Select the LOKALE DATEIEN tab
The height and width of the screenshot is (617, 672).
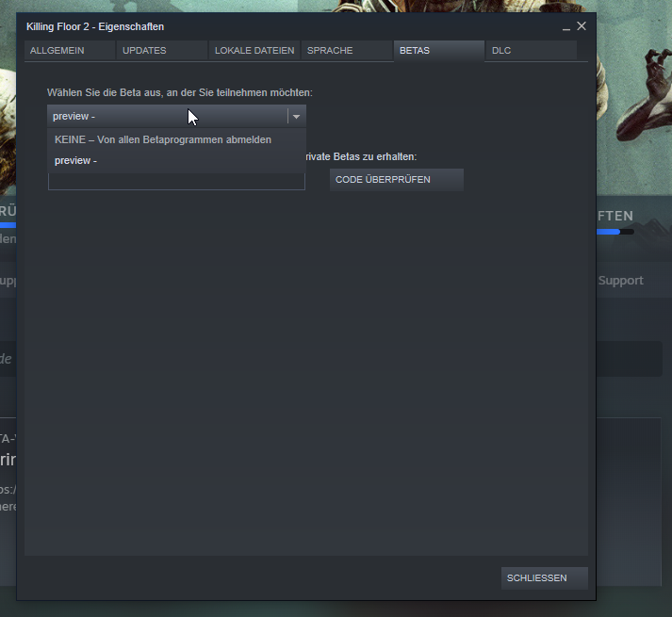254,50
